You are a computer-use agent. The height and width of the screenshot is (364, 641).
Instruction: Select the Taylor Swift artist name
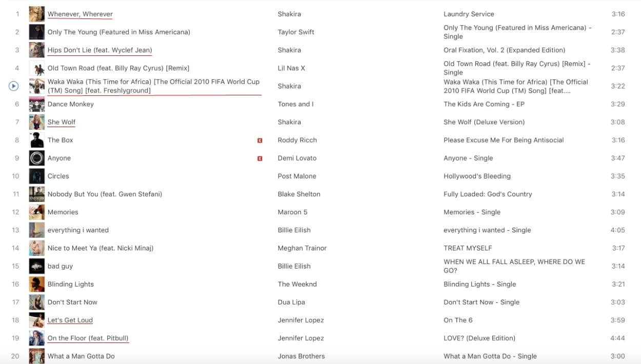[x=295, y=32]
